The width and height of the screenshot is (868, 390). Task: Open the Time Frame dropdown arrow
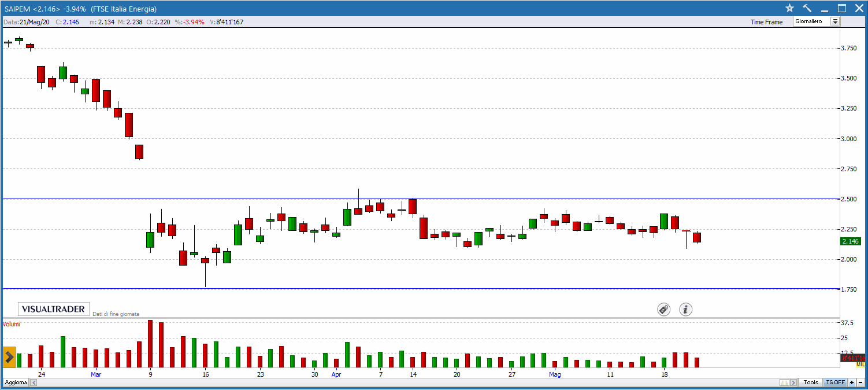pyautogui.click(x=835, y=21)
